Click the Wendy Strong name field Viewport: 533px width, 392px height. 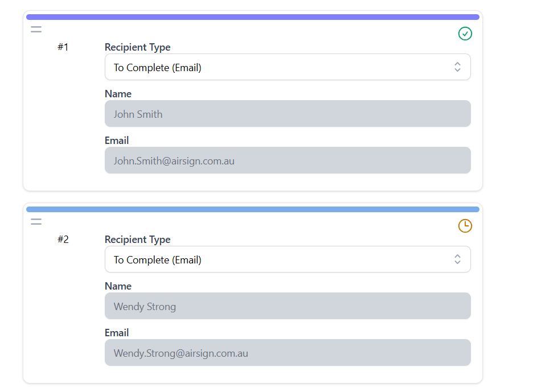287,306
